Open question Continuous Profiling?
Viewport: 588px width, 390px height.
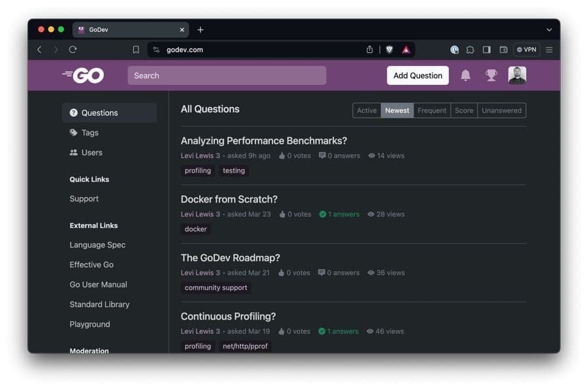(228, 316)
